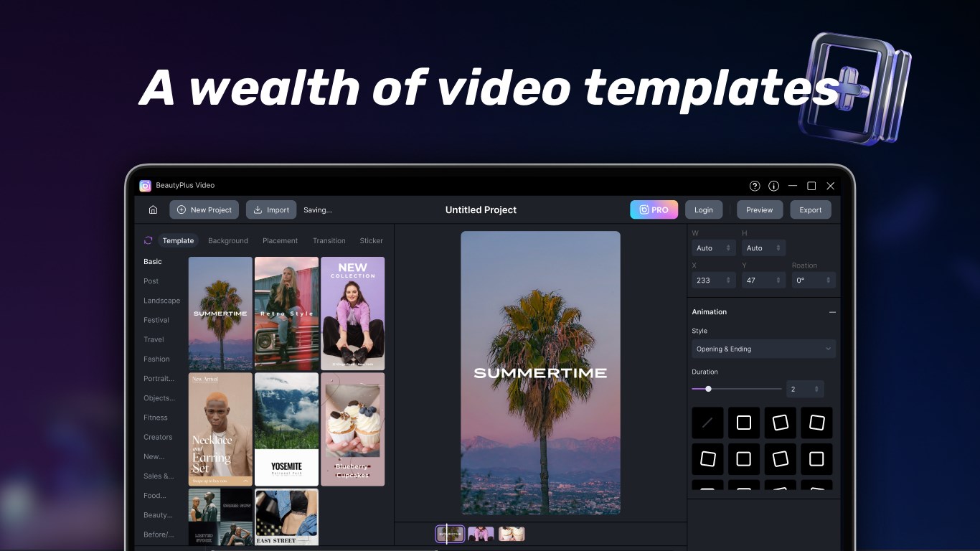The image size is (980, 551).
Task: Go to the home screen icon
Action: [153, 209]
